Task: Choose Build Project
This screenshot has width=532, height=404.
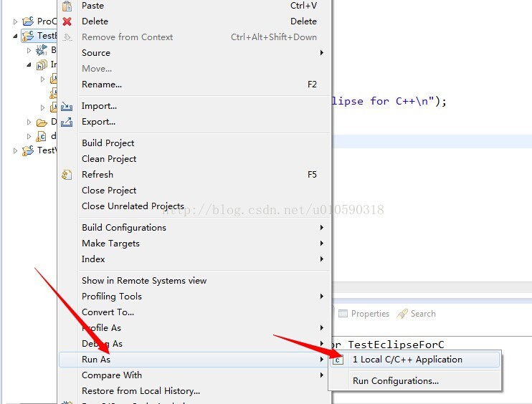Action: coord(194,143)
